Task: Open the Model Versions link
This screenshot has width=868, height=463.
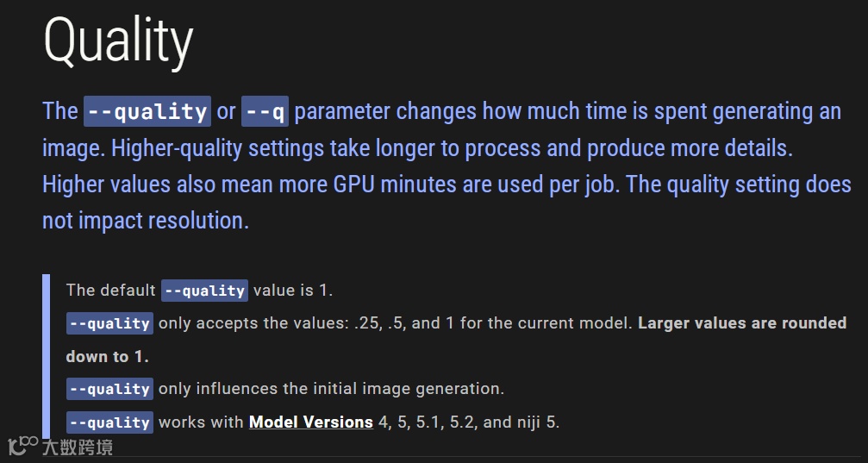Action: 310,422
